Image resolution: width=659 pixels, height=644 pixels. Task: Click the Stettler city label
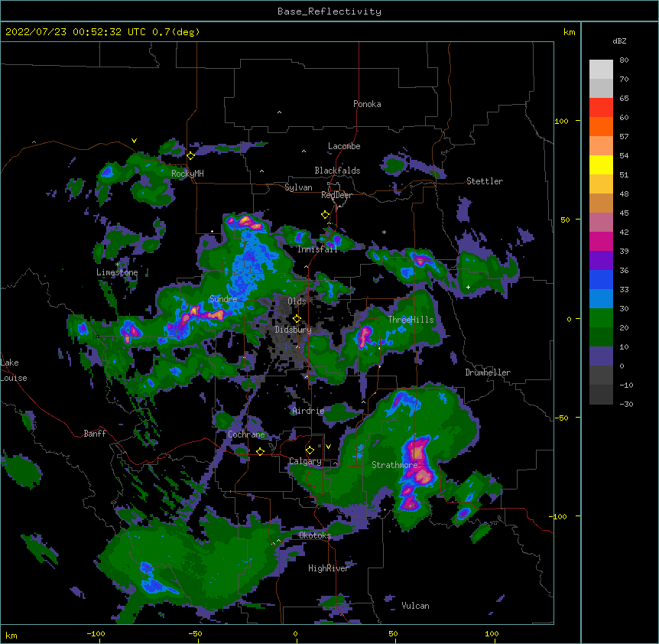tap(485, 181)
